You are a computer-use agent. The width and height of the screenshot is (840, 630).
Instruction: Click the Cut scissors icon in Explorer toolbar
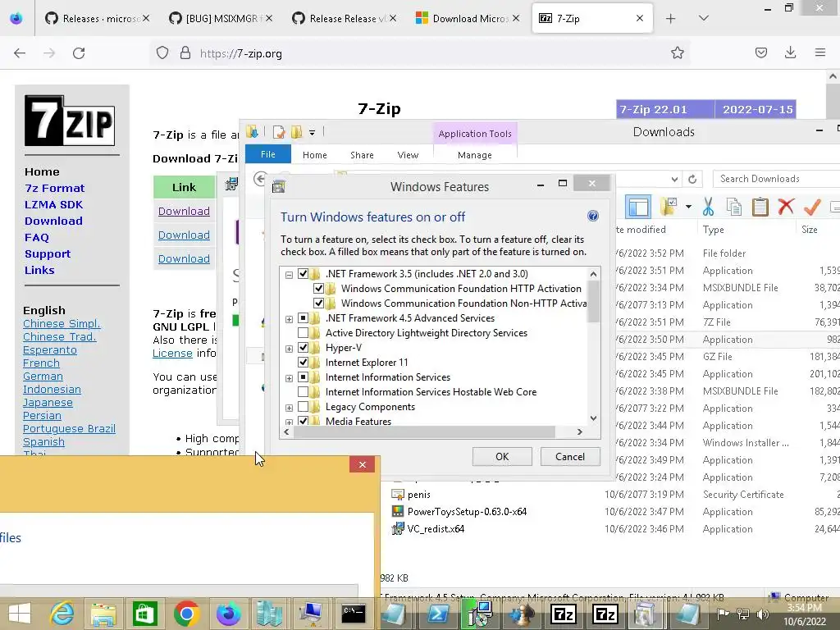(x=708, y=206)
